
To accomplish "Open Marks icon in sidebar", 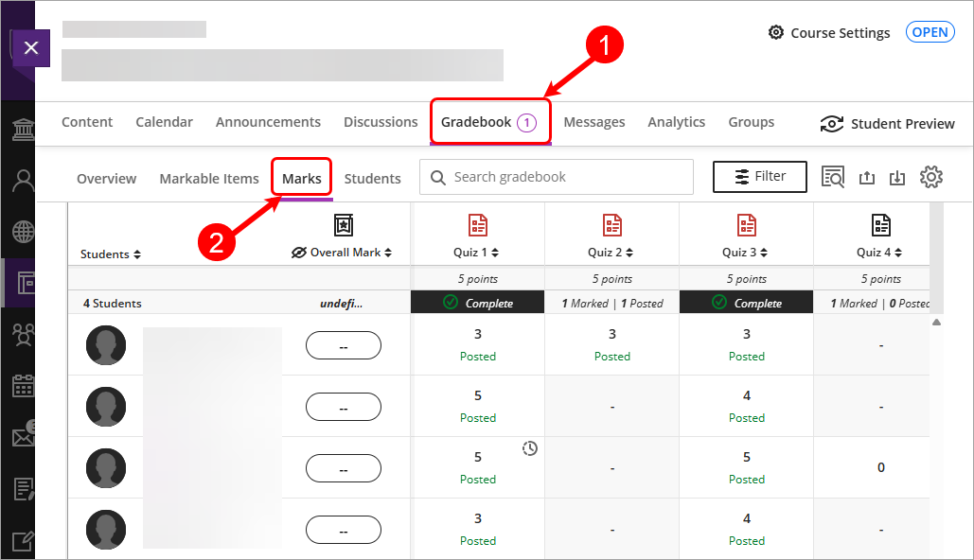I will (x=23, y=489).
